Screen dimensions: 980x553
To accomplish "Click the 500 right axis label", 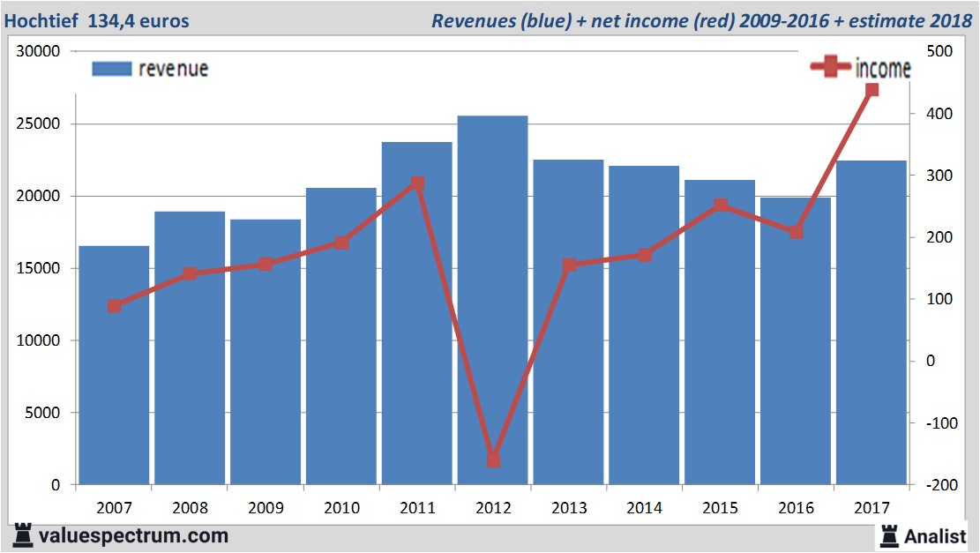I will tap(939, 51).
